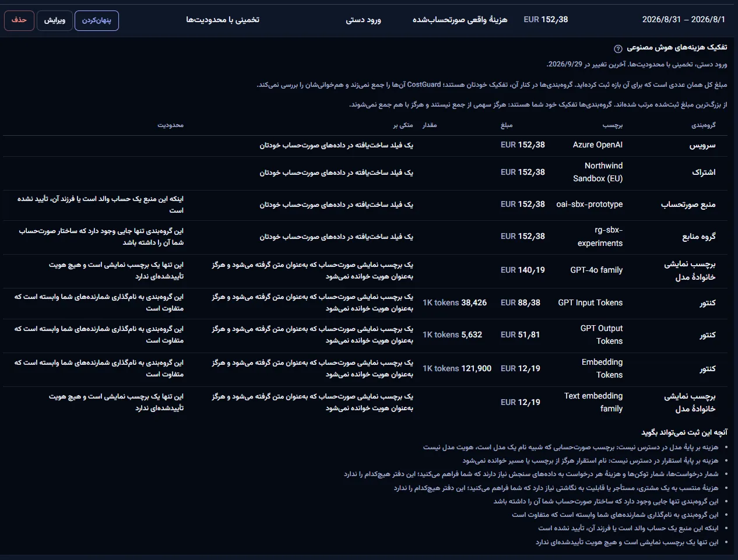The image size is (738, 560).
Task: Click the 121,900 1K tokens quantity
Action: (457, 369)
